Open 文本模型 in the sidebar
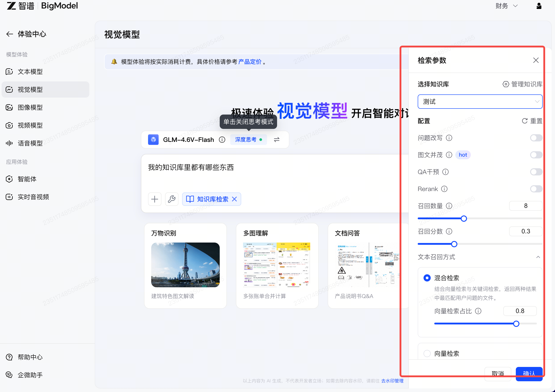The image size is (555, 392). [x=45, y=72]
